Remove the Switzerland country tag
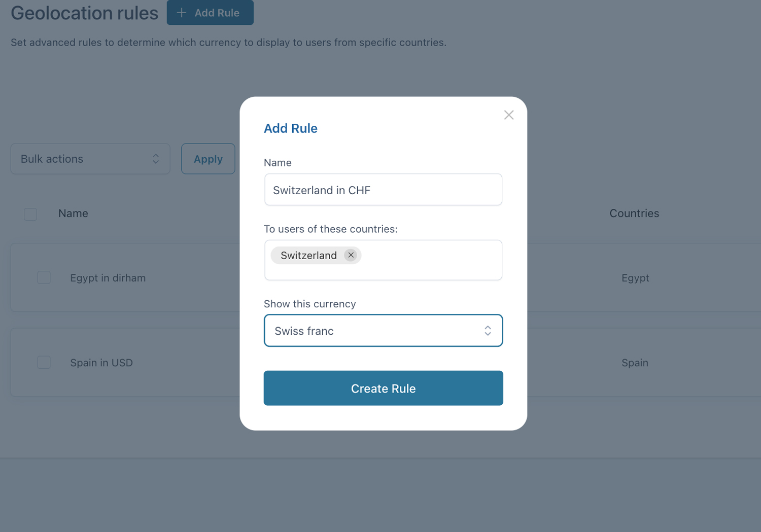 [351, 255]
